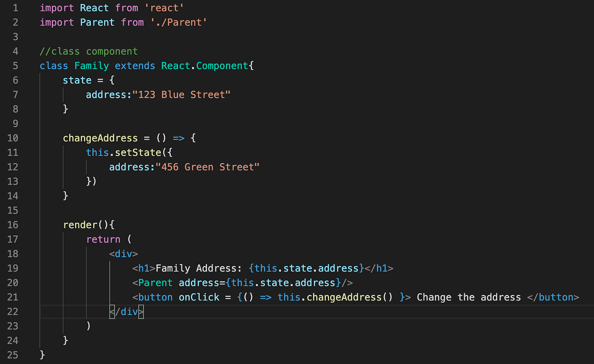Click this.changeAddress() call in onClick
The height and width of the screenshot is (364, 594).
[x=335, y=297]
